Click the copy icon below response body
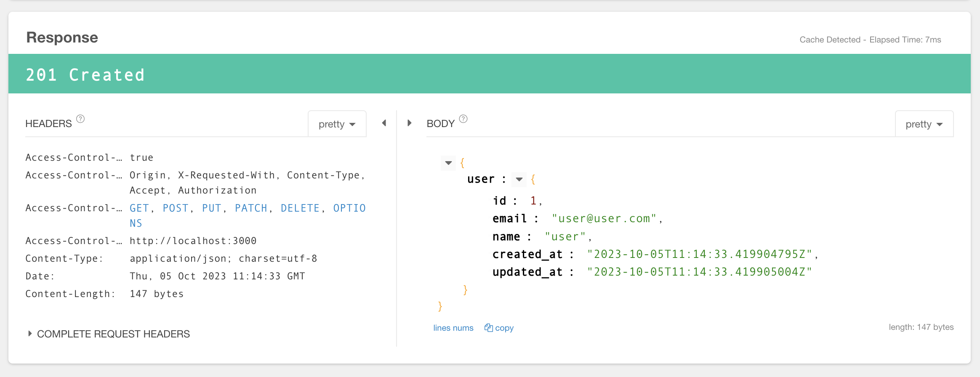The width and height of the screenshot is (980, 377). point(488,328)
